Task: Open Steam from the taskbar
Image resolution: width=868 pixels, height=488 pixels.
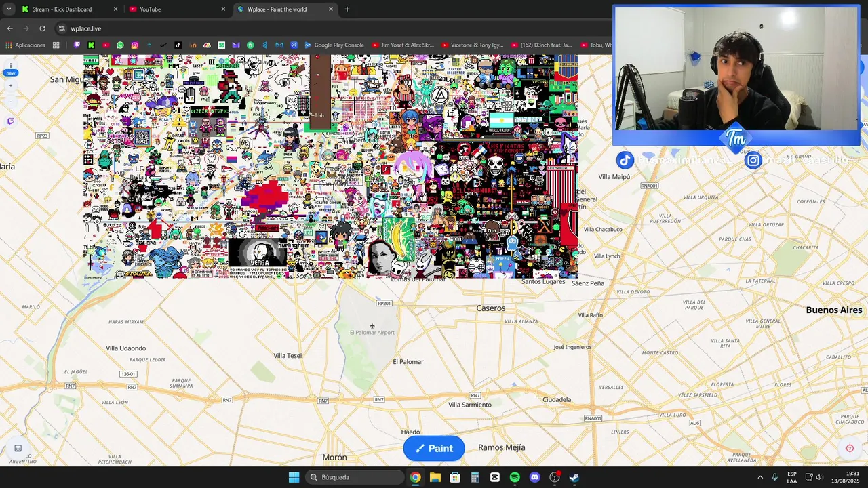Action: click(x=574, y=477)
